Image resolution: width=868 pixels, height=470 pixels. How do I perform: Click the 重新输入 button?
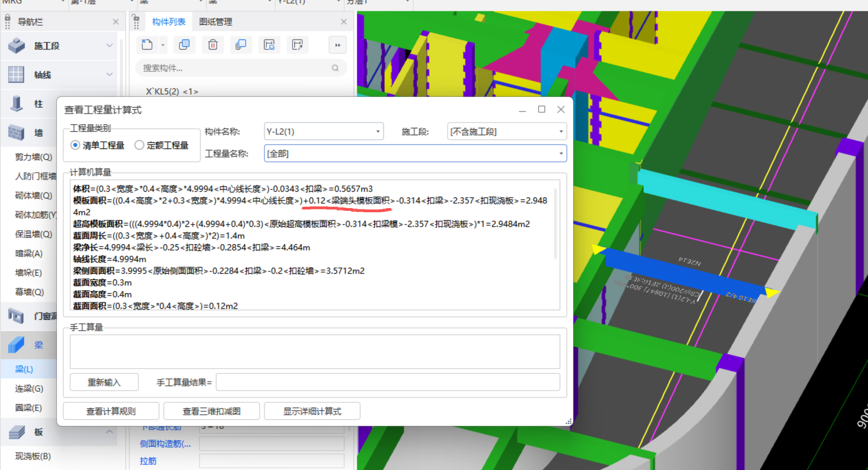coord(104,382)
